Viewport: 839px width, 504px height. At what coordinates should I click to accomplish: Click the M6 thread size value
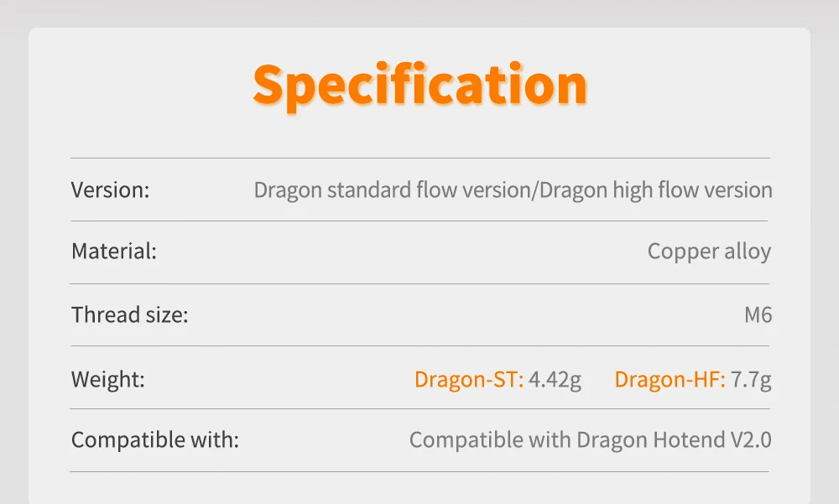click(x=758, y=315)
